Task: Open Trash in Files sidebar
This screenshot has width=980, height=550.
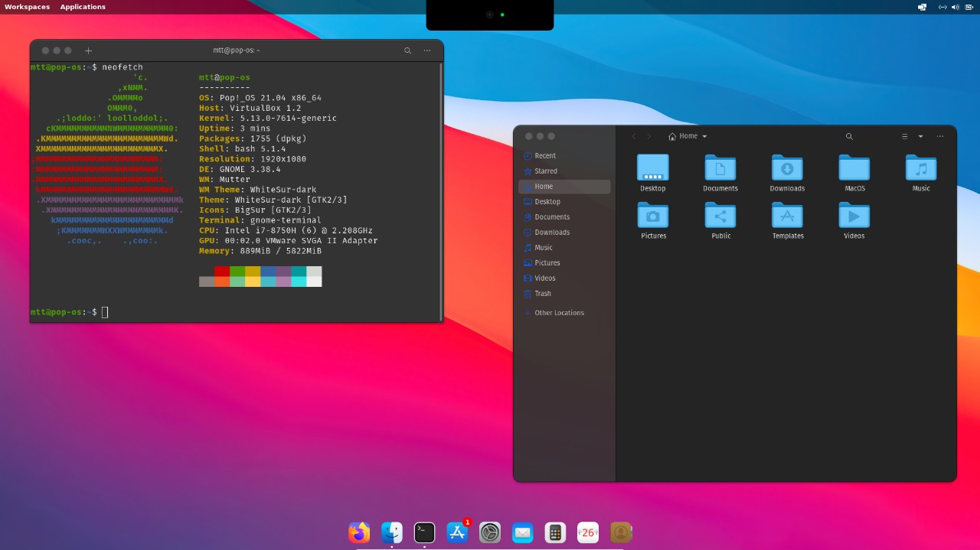Action: click(x=564, y=294)
